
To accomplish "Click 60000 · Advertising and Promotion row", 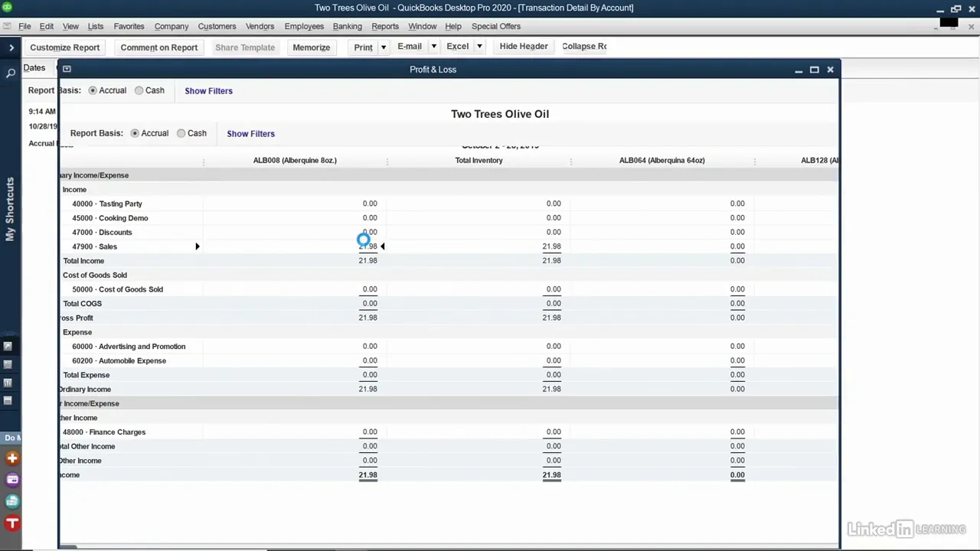I will click(129, 347).
